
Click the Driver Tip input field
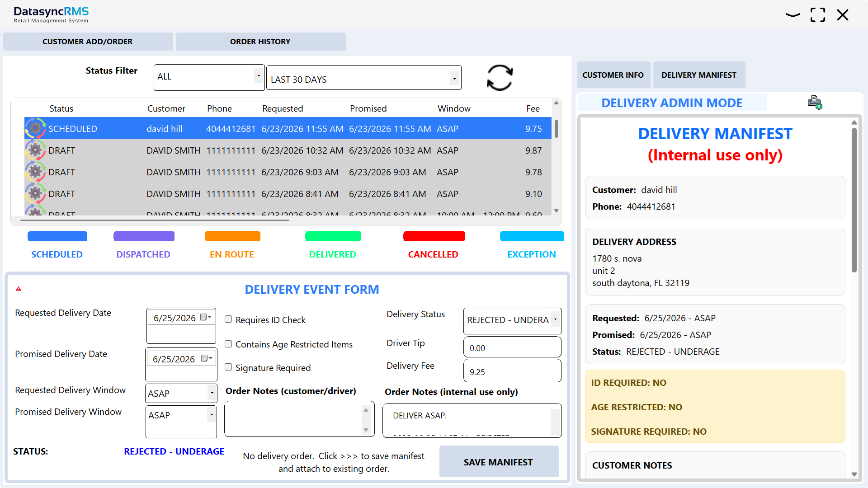(x=512, y=347)
